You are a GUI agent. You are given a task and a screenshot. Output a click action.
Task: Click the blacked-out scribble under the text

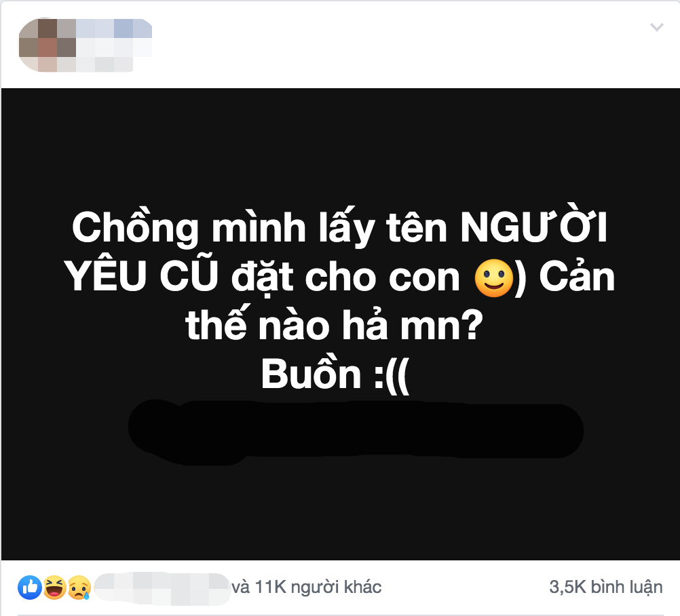pos(356,431)
